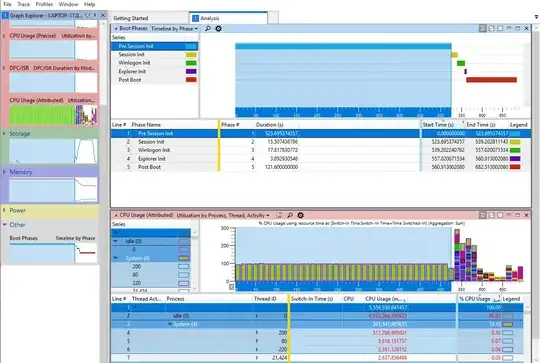Select table-only layout in CPU Usage panel
540x363 pixels.
[x=500, y=215]
